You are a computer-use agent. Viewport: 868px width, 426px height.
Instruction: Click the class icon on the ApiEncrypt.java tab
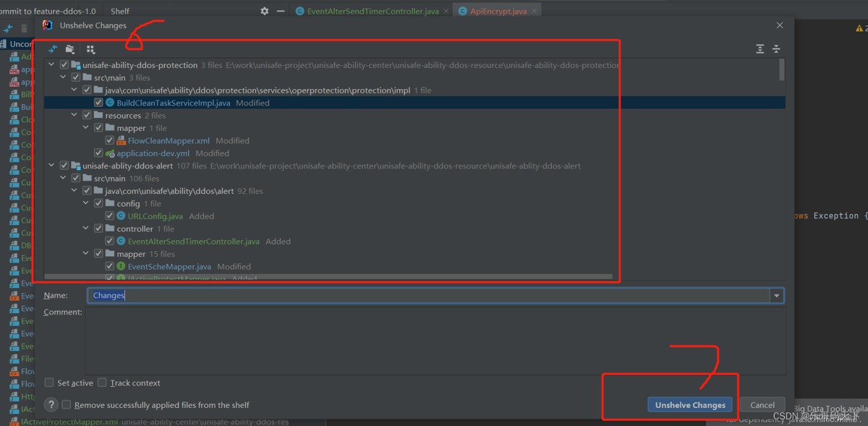(463, 12)
